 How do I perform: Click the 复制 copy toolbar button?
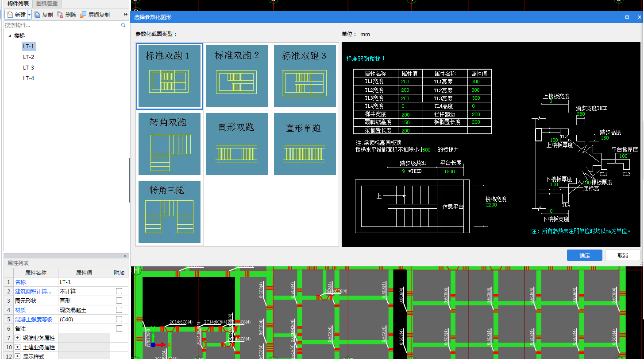coord(44,15)
